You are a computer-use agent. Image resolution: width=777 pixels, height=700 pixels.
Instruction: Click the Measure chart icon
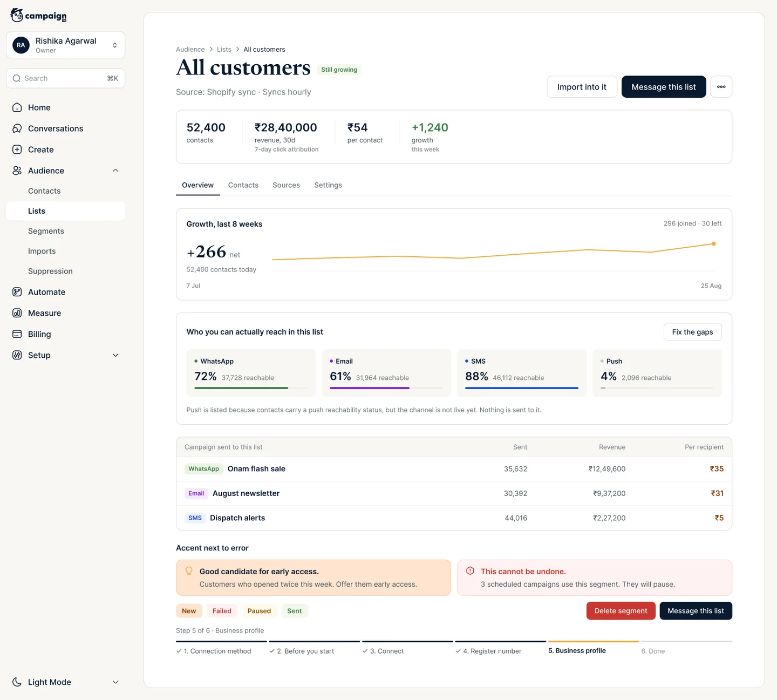tap(17, 313)
